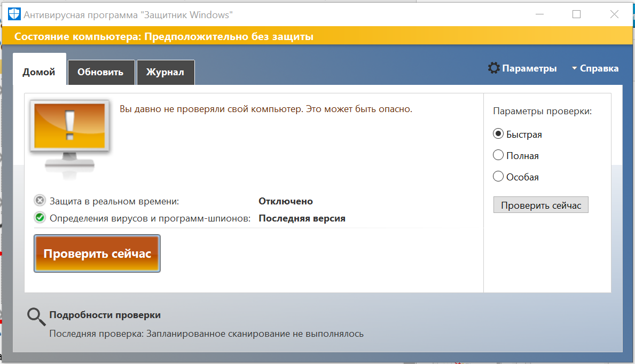Viewport: 635px width, 364px height.
Task: Close the Defender window
Action: click(614, 14)
